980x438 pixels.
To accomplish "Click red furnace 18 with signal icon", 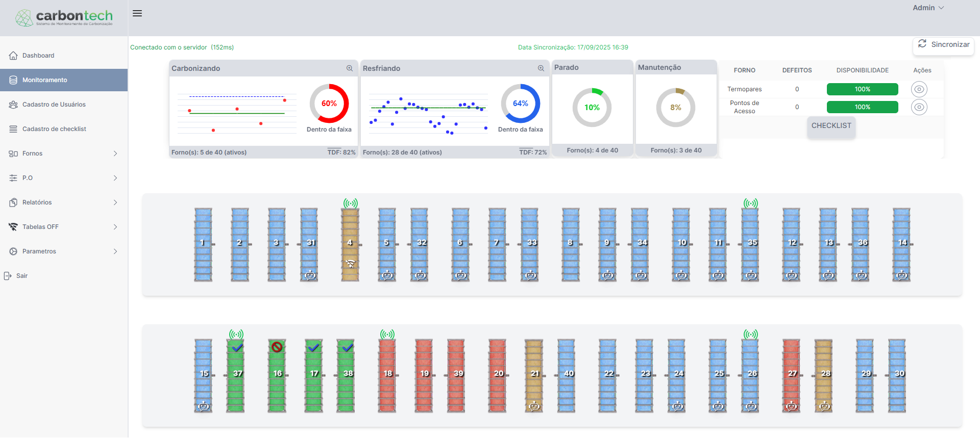I will coord(387,375).
